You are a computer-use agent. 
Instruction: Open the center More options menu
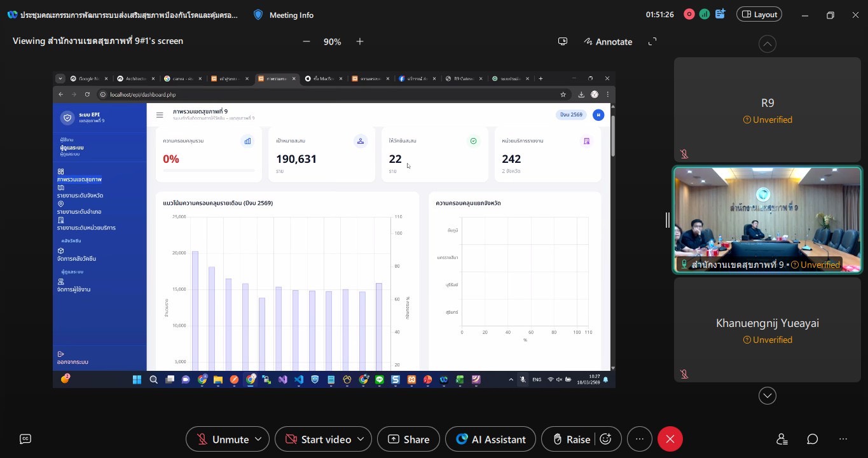point(640,439)
